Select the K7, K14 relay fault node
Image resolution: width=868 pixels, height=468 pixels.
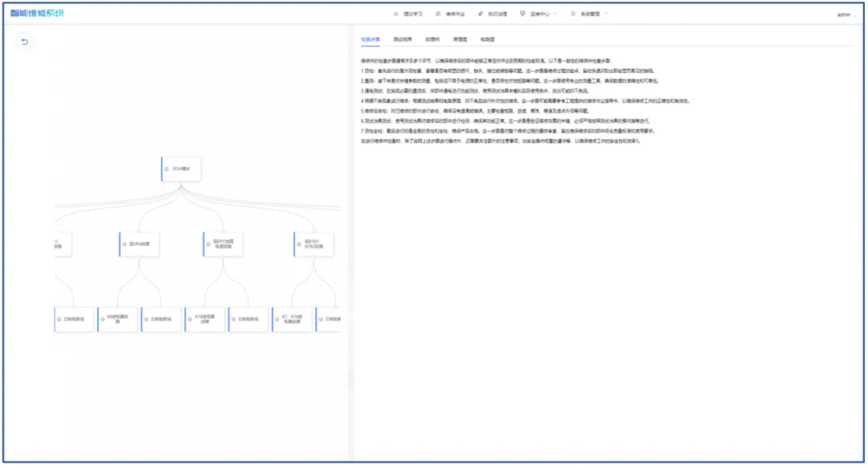click(x=292, y=319)
